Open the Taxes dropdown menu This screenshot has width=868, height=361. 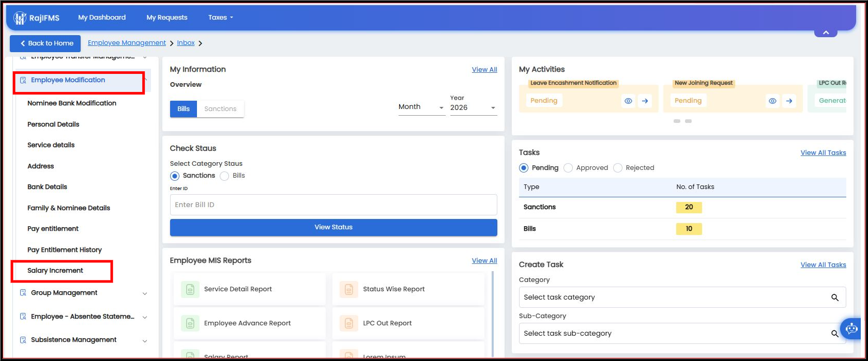tap(221, 18)
